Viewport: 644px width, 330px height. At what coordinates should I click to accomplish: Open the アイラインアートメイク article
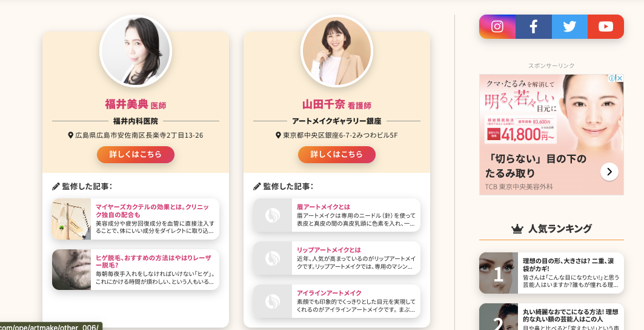(x=337, y=301)
